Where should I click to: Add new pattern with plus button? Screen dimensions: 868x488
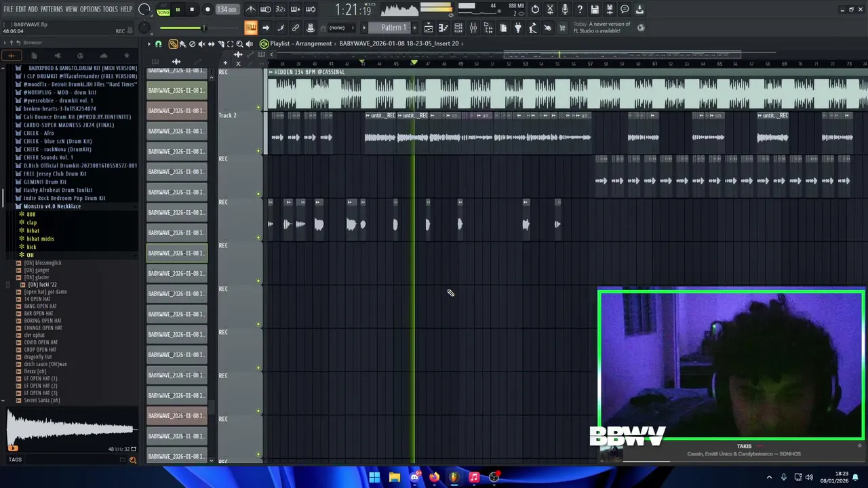[x=414, y=28]
